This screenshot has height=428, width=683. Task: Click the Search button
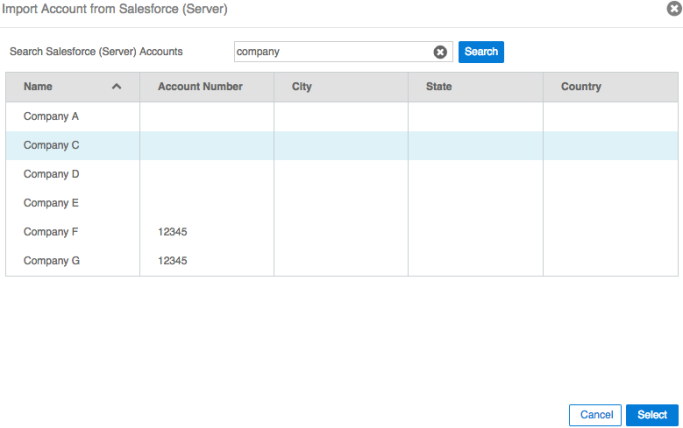481,52
